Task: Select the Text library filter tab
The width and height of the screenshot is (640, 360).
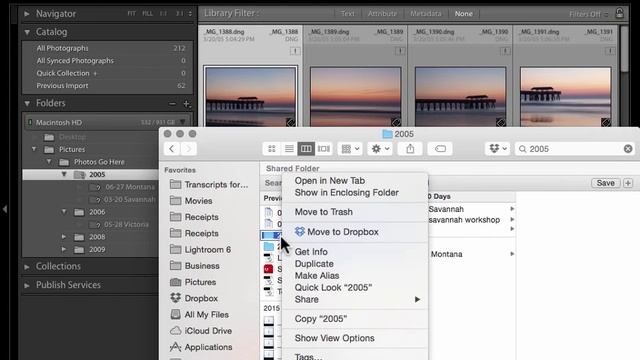Action: tap(347, 13)
